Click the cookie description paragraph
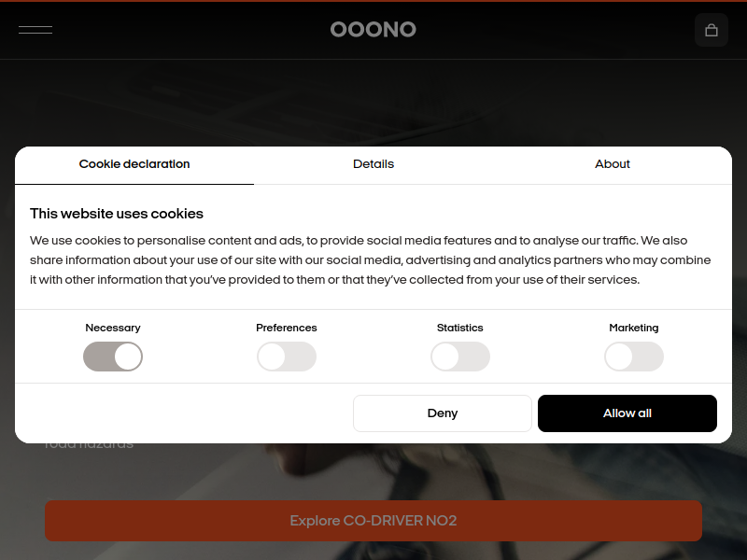747x560 pixels. point(370,260)
